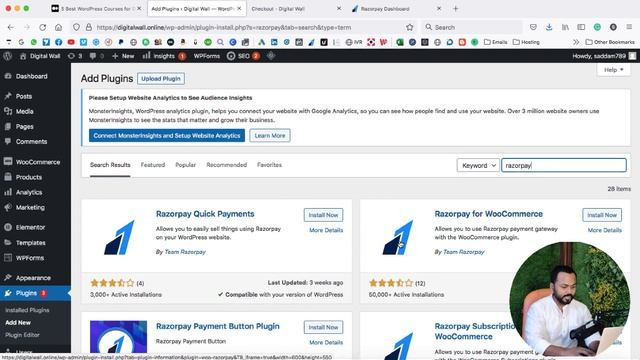Open the Emails bookmarks folder
Screen dimensions: 640x360
pyautogui.click(x=495, y=42)
